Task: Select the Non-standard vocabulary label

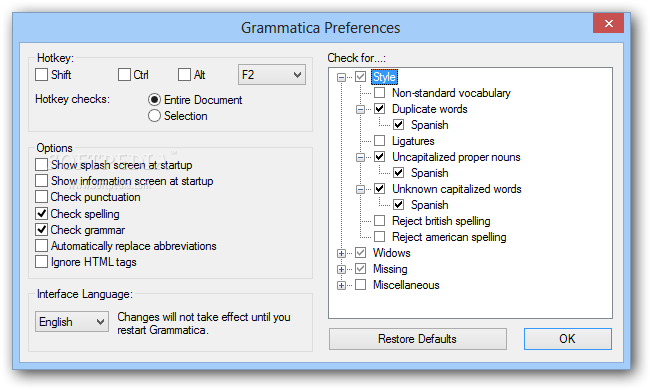Action: pos(451,93)
